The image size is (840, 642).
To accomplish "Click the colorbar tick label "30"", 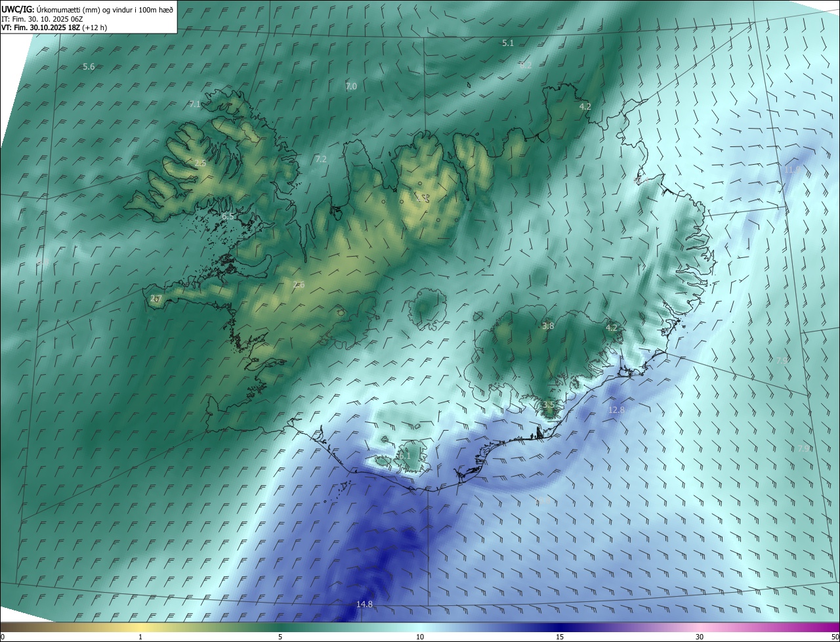I will pyautogui.click(x=700, y=637).
